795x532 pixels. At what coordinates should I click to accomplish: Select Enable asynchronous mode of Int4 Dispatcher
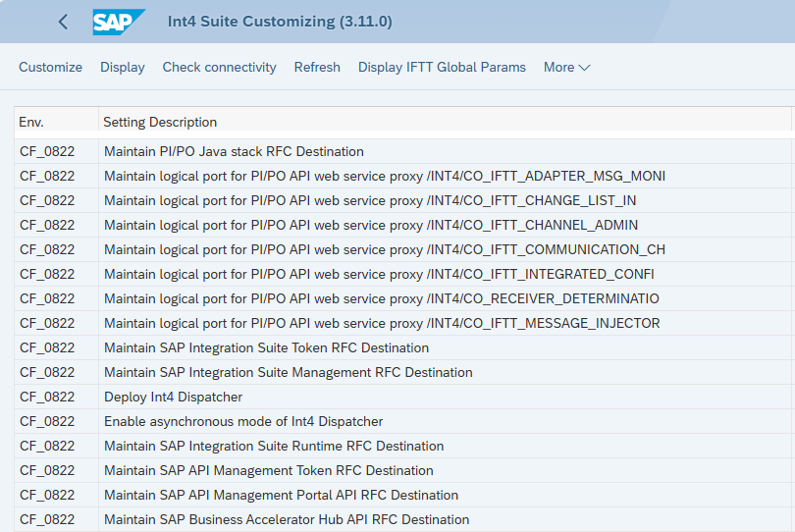point(243,421)
